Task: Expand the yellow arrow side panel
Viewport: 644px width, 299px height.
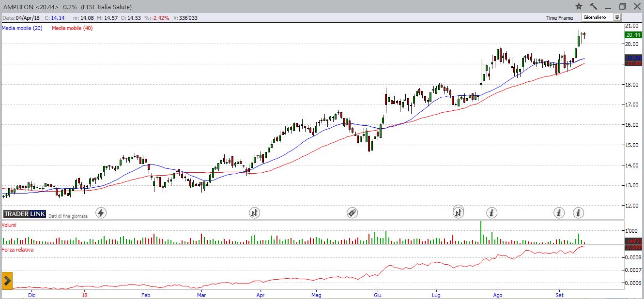Action: (x=7, y=280)
